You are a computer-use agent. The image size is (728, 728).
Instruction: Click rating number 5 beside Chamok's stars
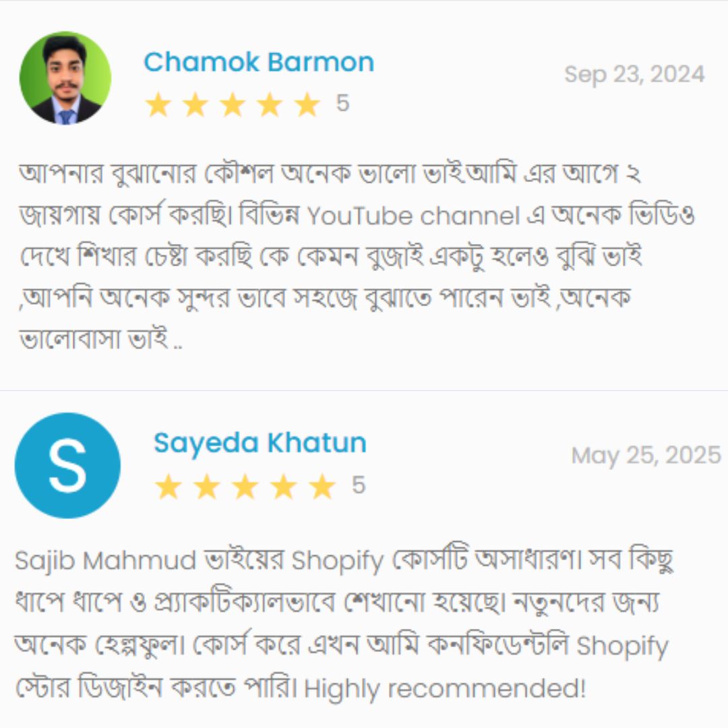click(342, 103)
